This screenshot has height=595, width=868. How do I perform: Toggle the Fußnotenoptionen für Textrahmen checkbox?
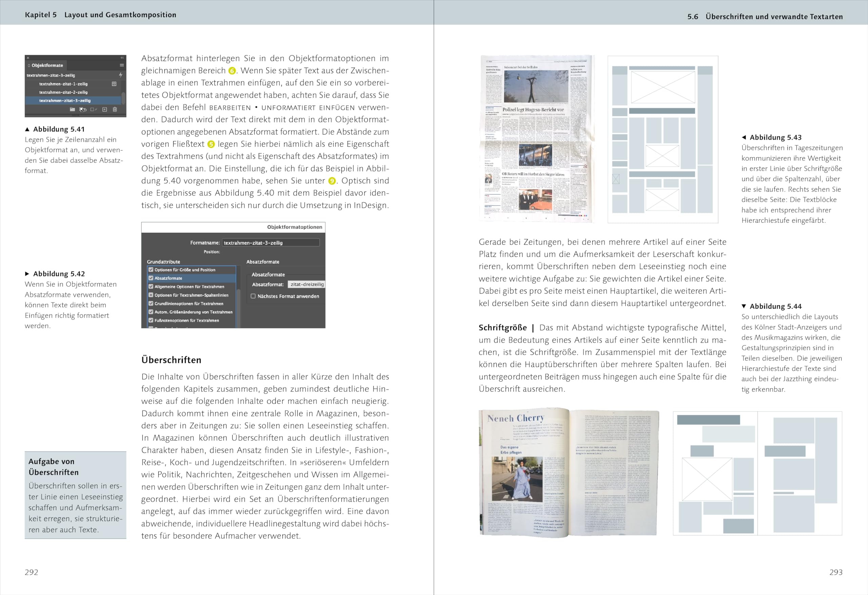click(x=151, y=320)
